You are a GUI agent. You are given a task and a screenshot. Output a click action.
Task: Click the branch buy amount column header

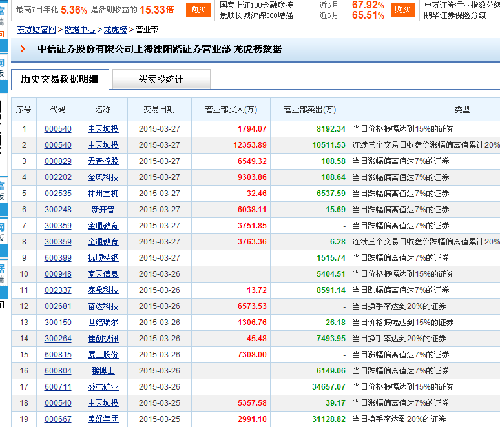coord(231,109)
